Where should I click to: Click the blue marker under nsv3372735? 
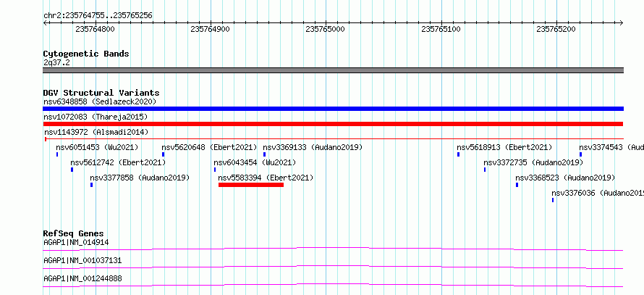pos(485,170)
